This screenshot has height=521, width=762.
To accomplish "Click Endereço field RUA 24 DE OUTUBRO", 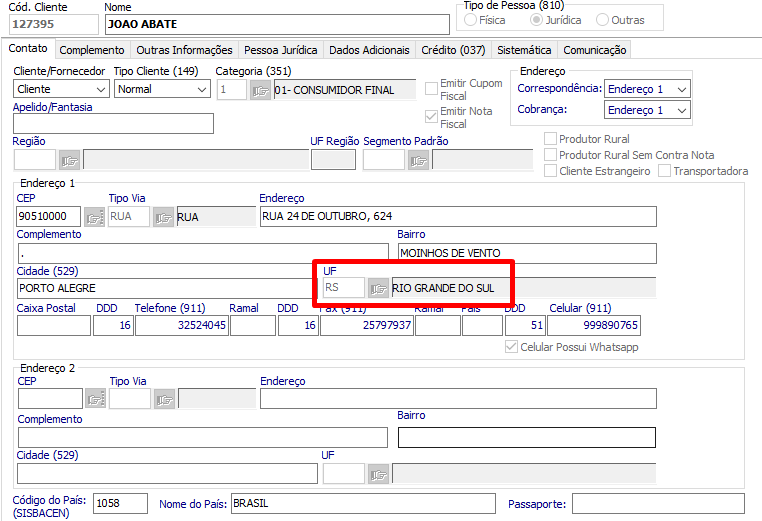I will [x=458, y=217].
